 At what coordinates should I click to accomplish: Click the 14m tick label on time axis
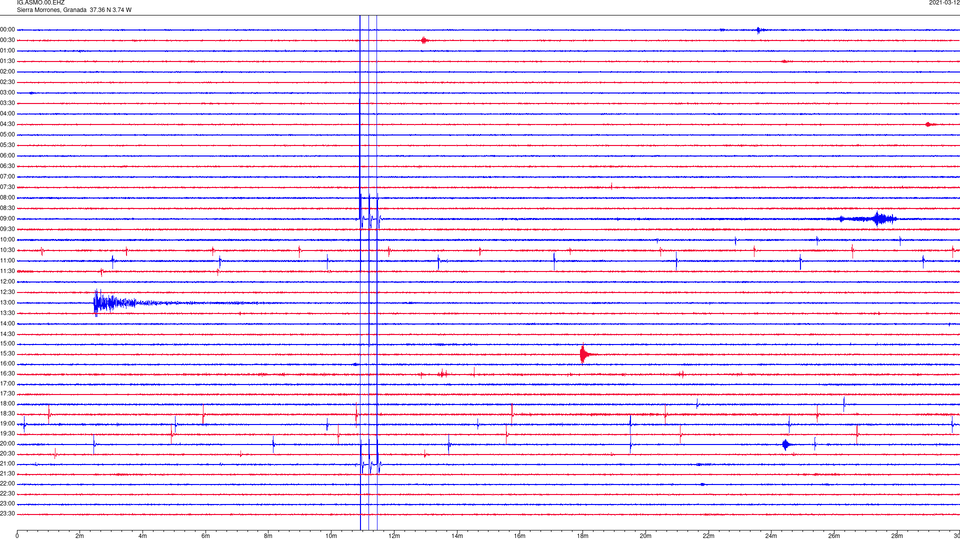457,536
